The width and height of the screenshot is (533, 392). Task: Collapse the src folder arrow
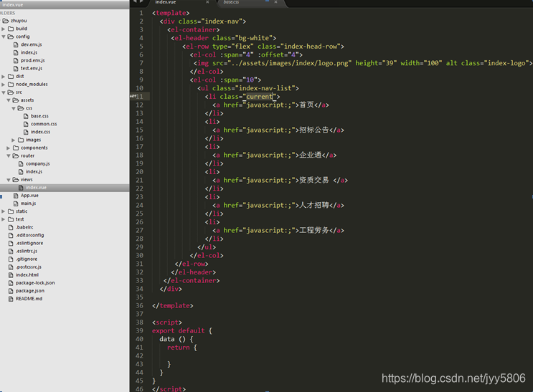[x=4, y=92]
